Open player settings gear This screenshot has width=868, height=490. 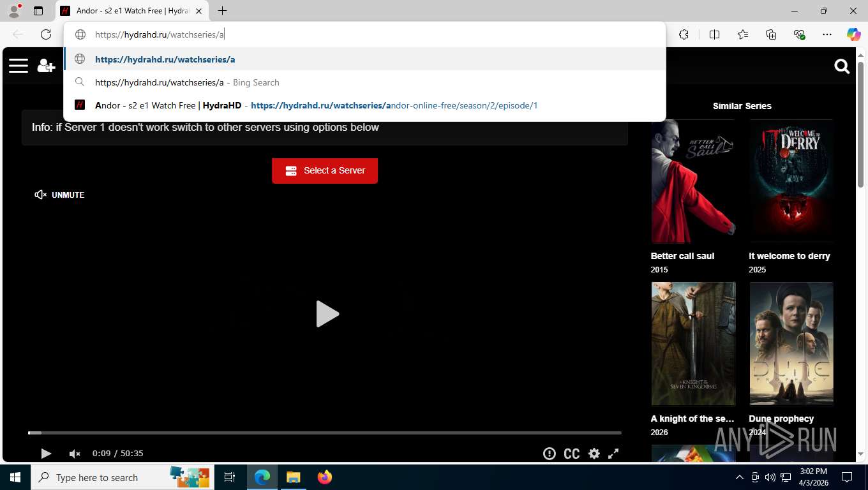tap(594, 453)
